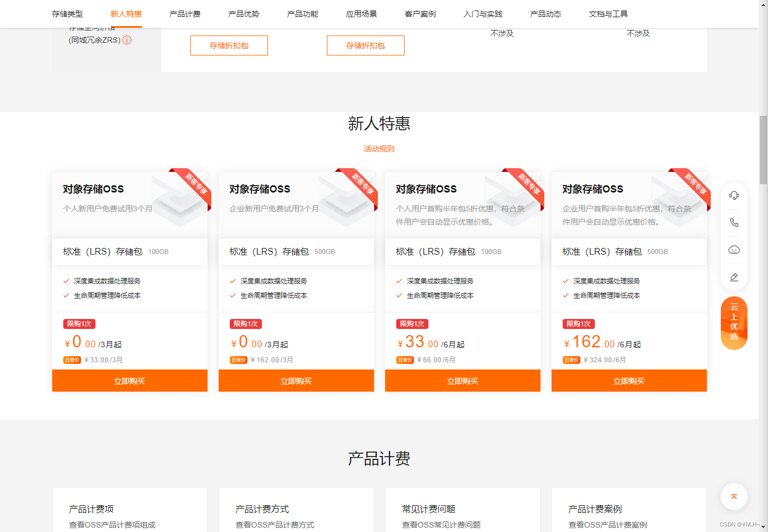Click the ¥324.00/6月 regular price text
The height and width of the screenshot is (532, 768).
pos(605,360)
